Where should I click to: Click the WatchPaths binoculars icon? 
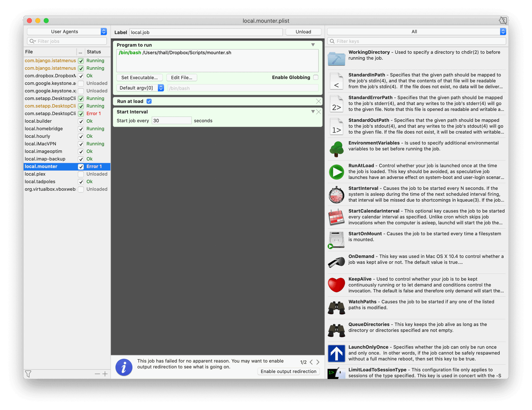336,307
